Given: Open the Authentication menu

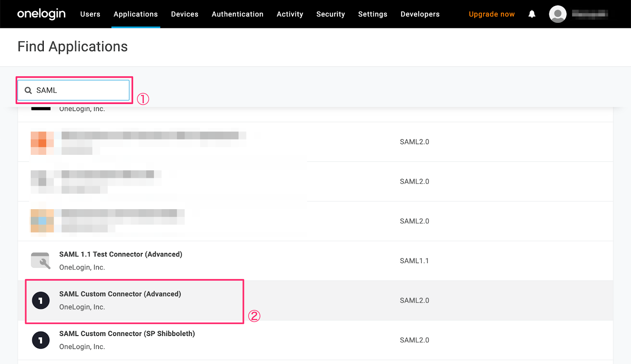Looking at the screenshot, I should 237,14.
